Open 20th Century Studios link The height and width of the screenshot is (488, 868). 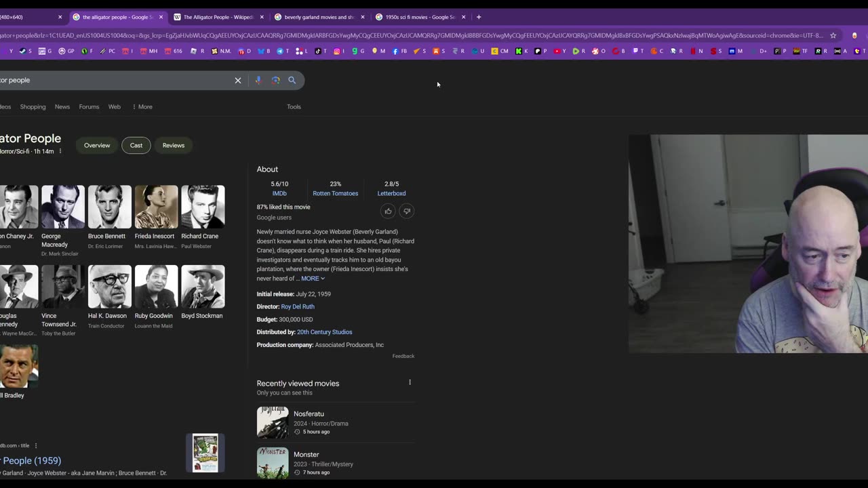coord(325,332)
